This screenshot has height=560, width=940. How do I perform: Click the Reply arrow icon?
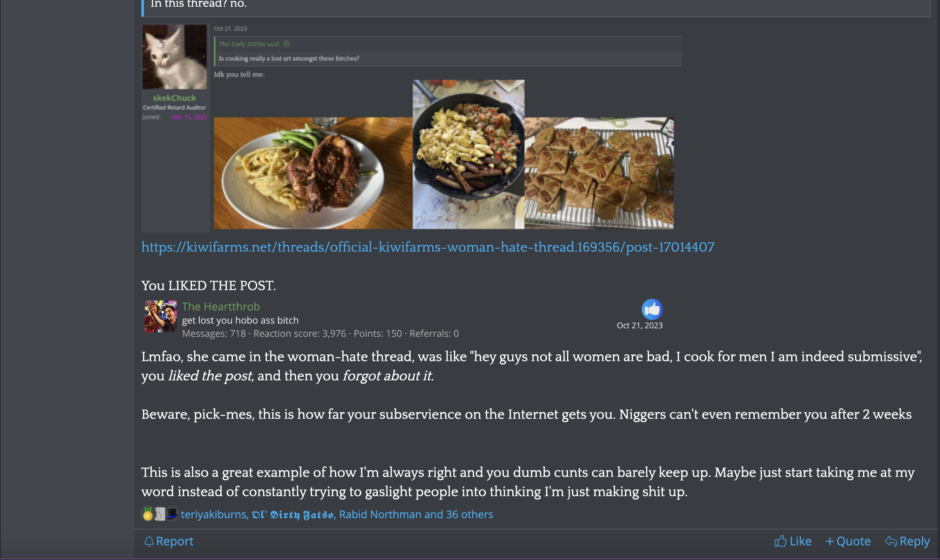pos(891,542)
